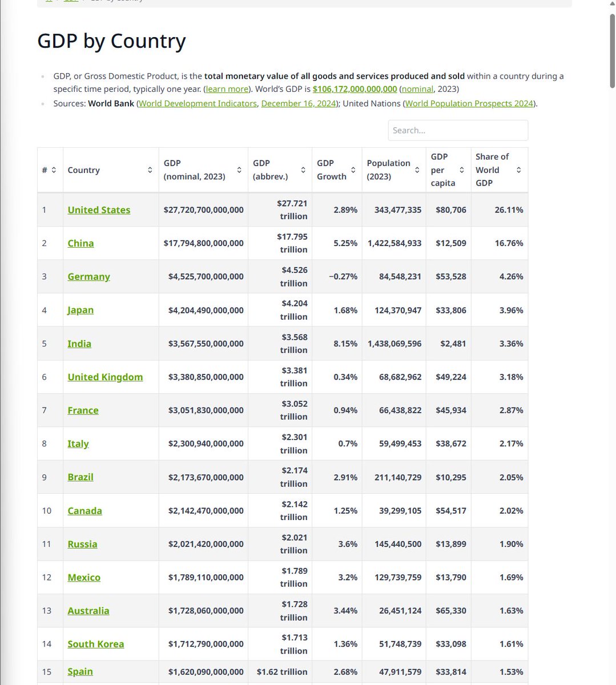The image size is (616, 685).
Task: Sort by GDP nominal 2023 column
Action: point(239,170)
